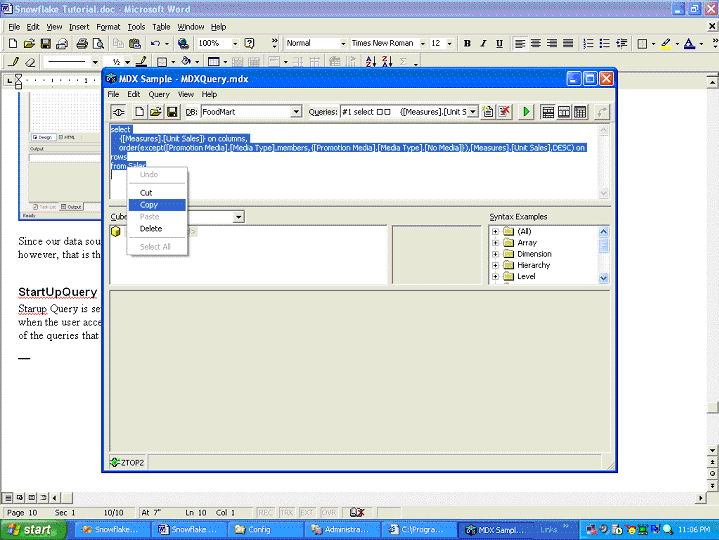The height and width of the screenshot is (540, 719).
Task: Expand the Hierarchy folder in Syntax Examples
Action: click(495, 265)
